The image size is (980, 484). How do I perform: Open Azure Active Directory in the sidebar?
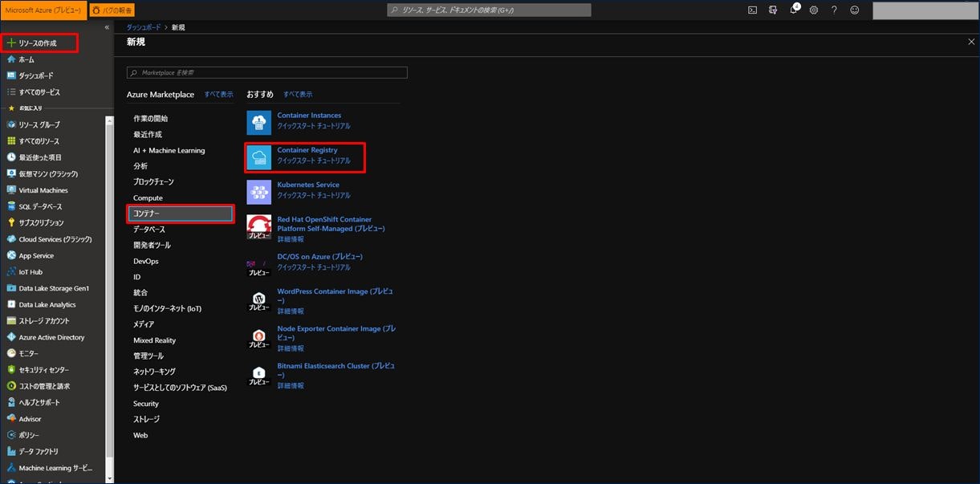(53, 338)
